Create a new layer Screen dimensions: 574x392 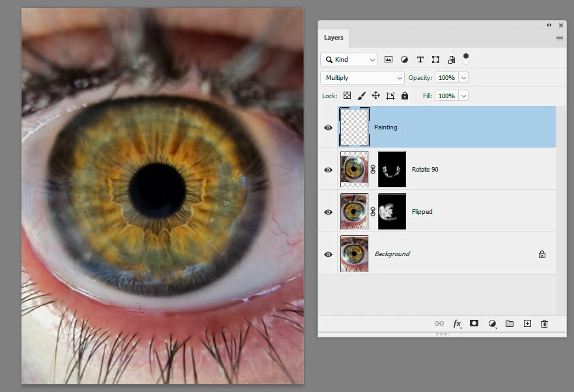click(527, 323)
